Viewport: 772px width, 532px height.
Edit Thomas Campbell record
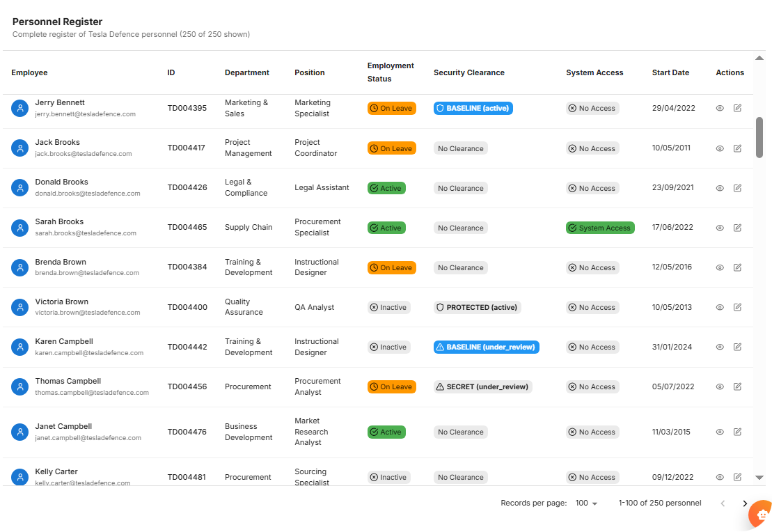point(737,386)
